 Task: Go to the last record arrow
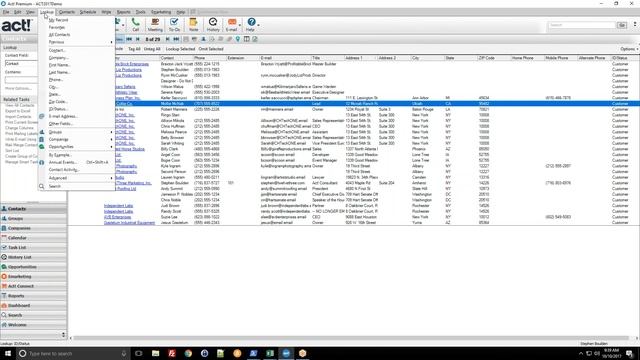pyautogui.click(x=176, y=39)
